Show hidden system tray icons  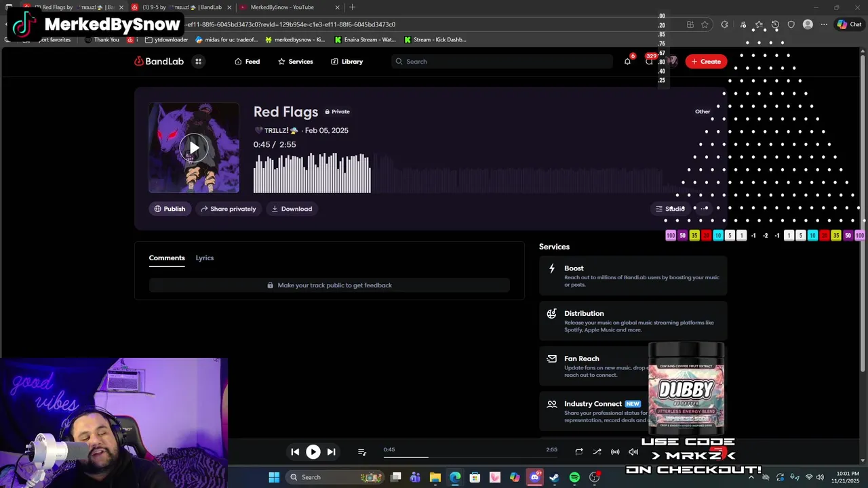751,477
